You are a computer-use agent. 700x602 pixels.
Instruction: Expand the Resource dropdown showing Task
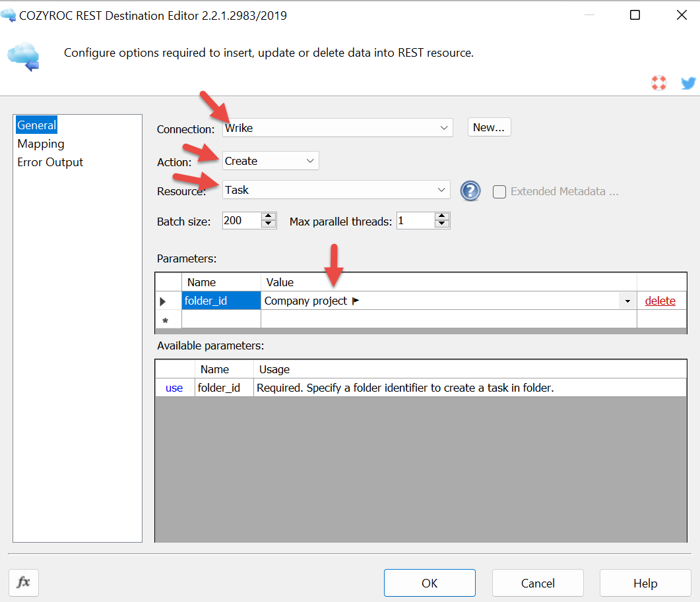441,190
